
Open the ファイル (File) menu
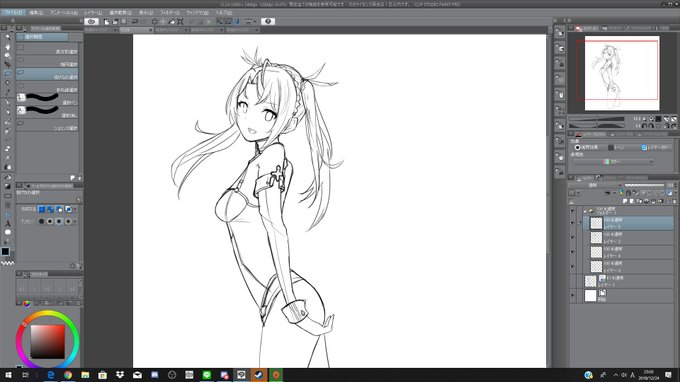click(x=13, y=13)
